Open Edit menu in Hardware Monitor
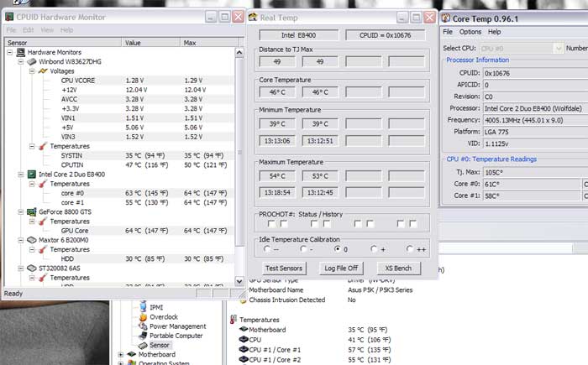Screen dimensions: 588x365 pyautogui.click(x=28, y=30)
